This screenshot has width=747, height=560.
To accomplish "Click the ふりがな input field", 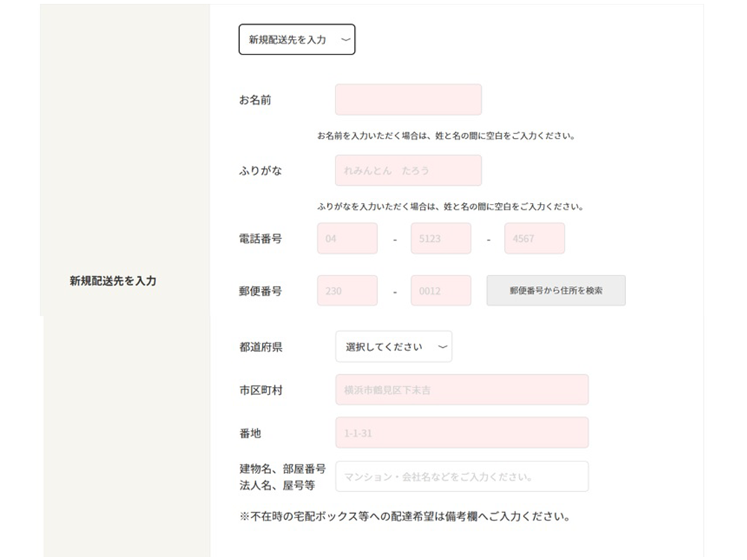I will tap(408, 170).
